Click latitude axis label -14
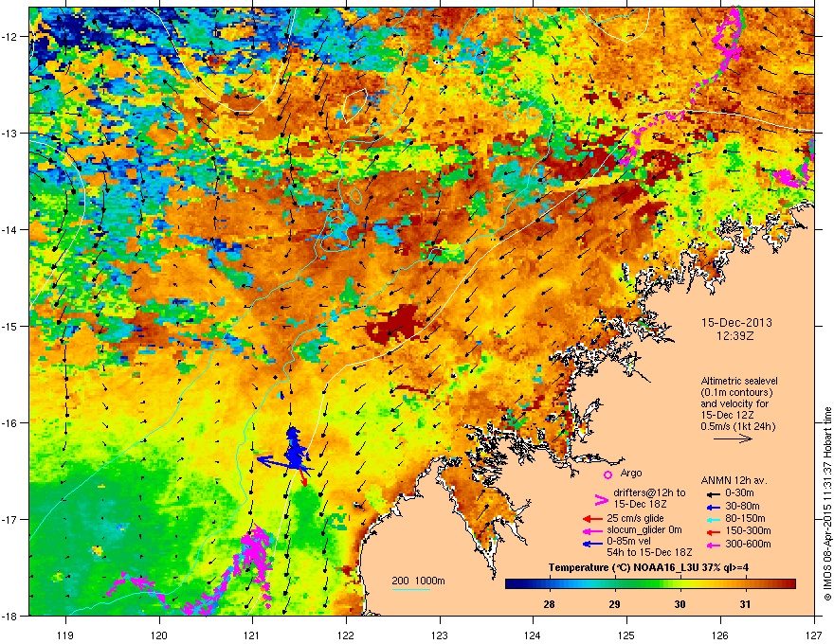 pos(10,229)
